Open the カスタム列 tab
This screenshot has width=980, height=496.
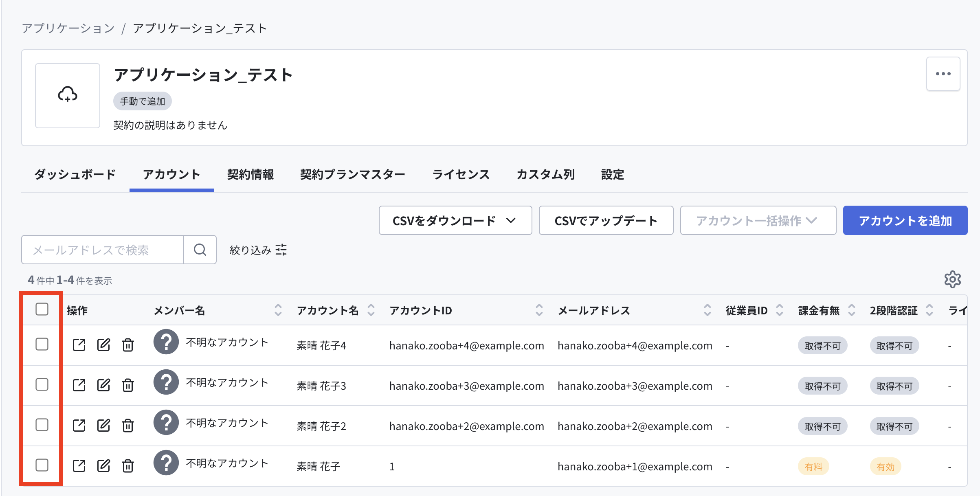click(x=545, y=174)
